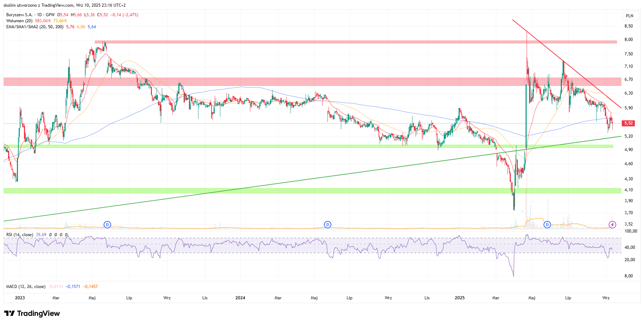644x324 pixels.
Task: Click the EMA/SMA1/SMA2 (20, 50, 200) legend
Action: (35, 27)
